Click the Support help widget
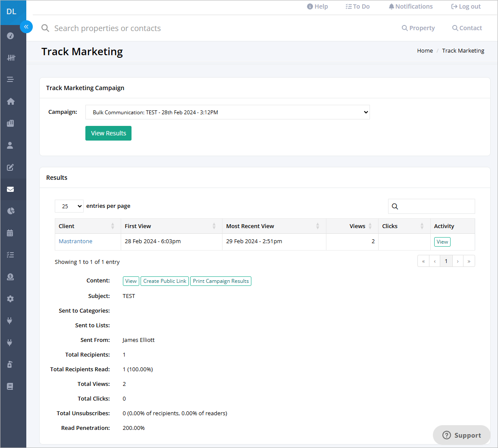The image size is (498, 448). 461,435
